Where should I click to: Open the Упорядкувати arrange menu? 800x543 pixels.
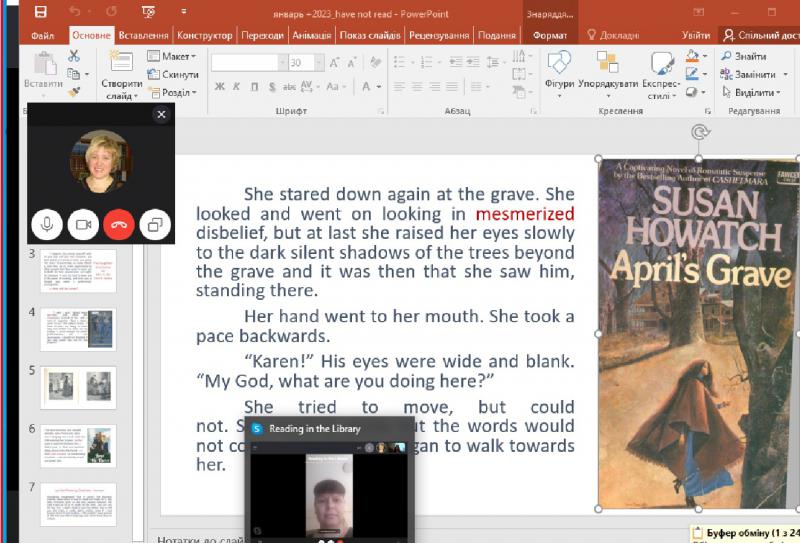pyautogui.click(x=608, y=74)
